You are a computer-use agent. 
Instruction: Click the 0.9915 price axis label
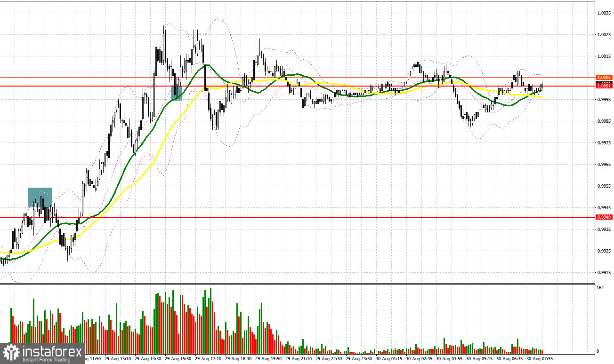click(603, 272)
